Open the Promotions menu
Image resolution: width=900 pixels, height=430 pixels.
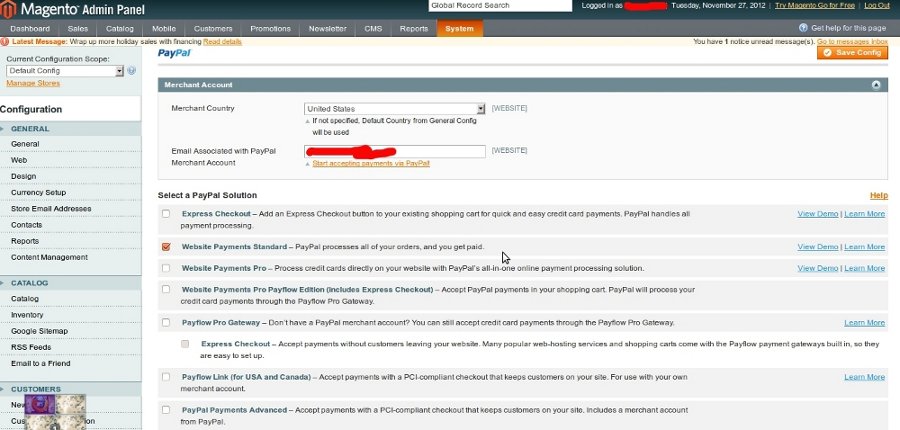[270, 29]
